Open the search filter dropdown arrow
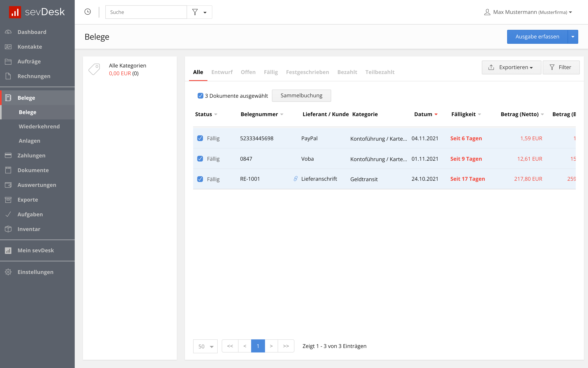This screenshot has height=368, width=588. pos(205,12)
